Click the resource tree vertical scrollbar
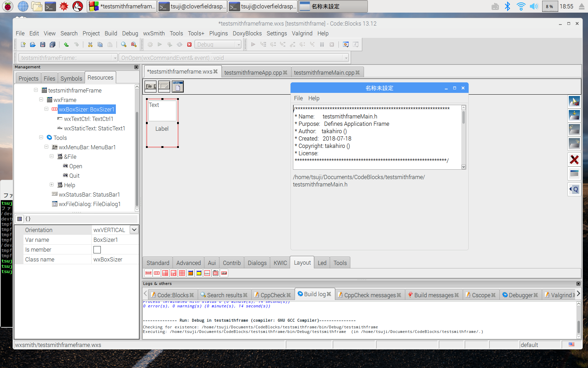Image resolution: width=588 pixels, height=368 pixels. click(137, 147)
